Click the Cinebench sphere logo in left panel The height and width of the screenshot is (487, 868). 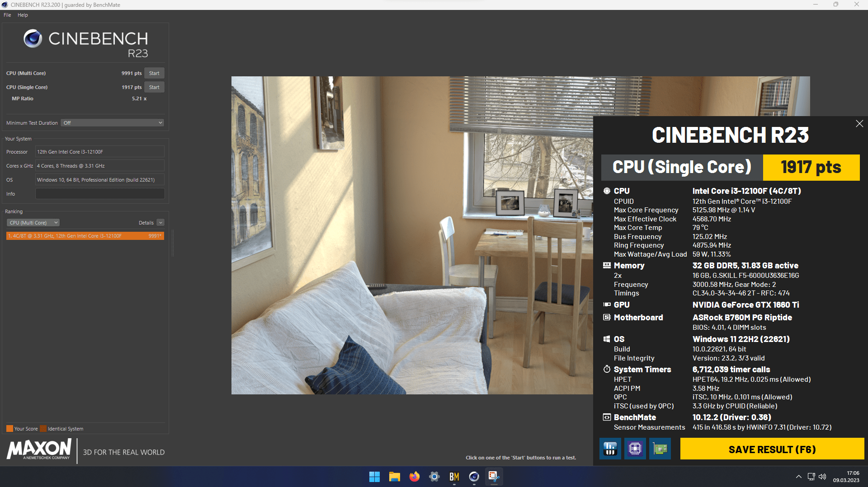pos(33,39)
